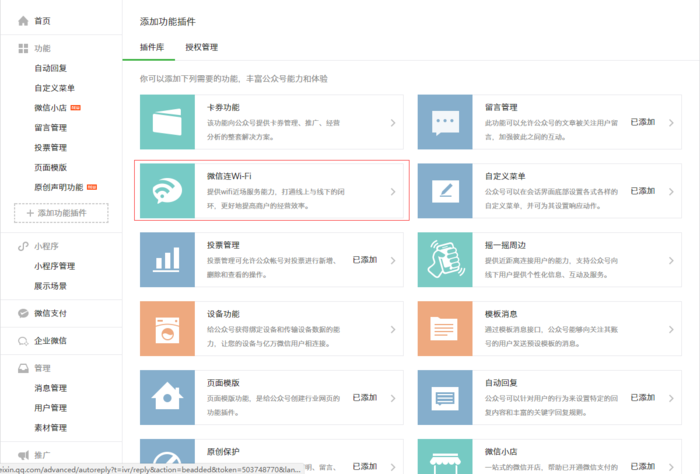Switch to the 授权管理 tab
The image size is (700, 474).
click(201, 47)
